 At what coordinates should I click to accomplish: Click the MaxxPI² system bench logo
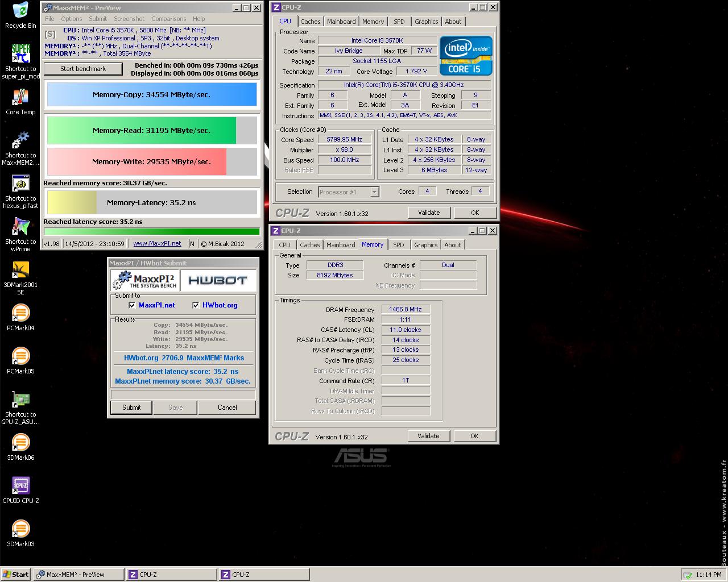(x=144, y=280)
